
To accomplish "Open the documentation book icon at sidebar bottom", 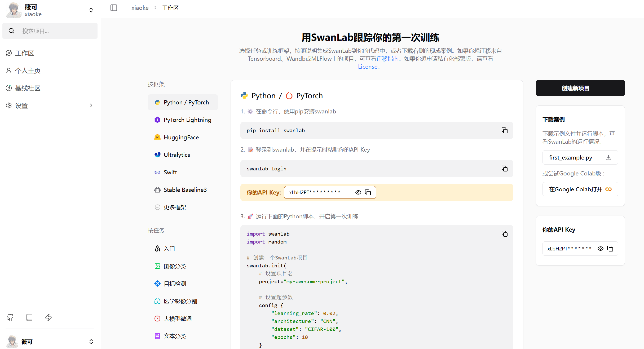I will (29, 317).
